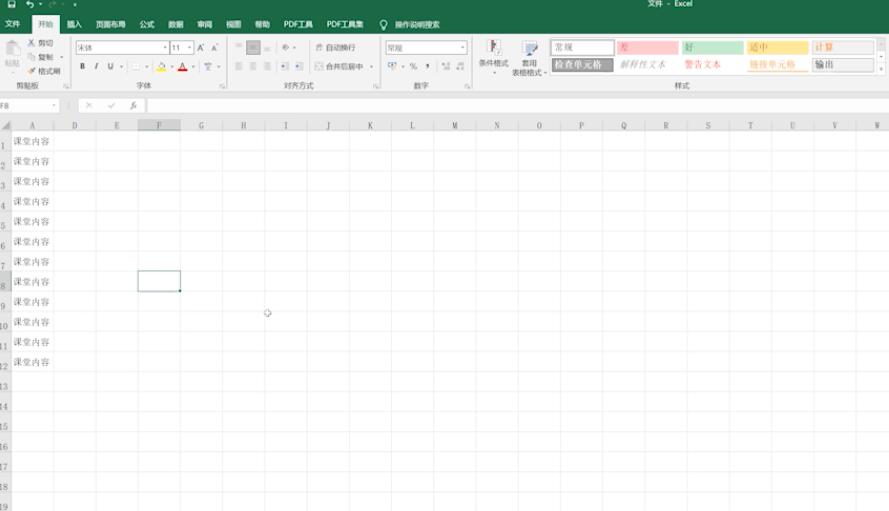Increase decimal places
Viewport: 889px width, 511px height.
(446, 66)
